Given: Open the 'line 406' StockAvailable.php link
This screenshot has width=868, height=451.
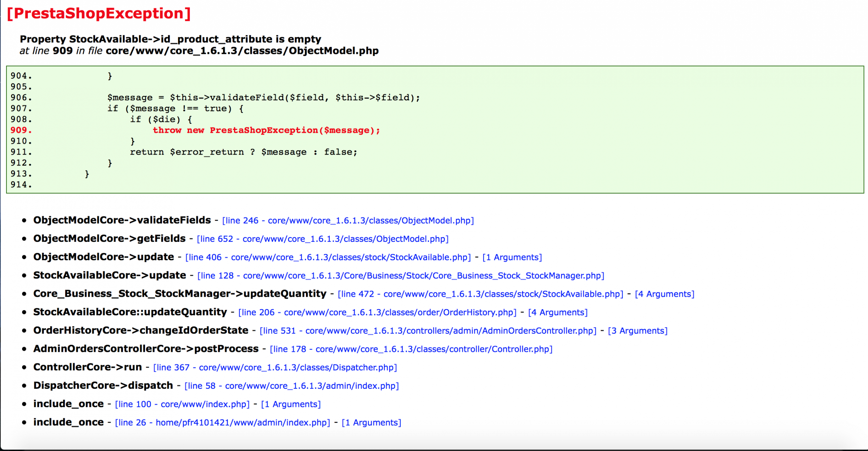Looking at the screenshot, I should [328, 257].
